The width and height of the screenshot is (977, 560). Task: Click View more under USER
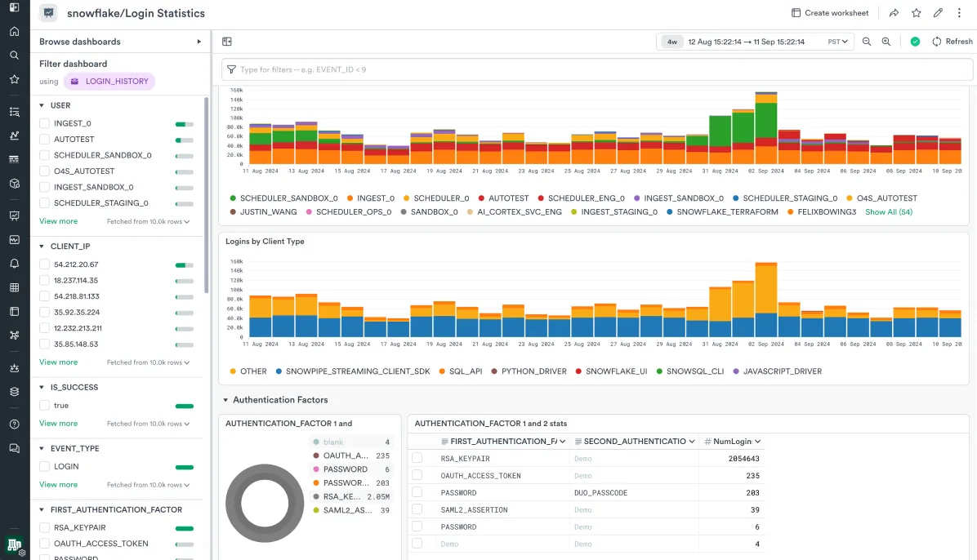click(x=59, y=221)
